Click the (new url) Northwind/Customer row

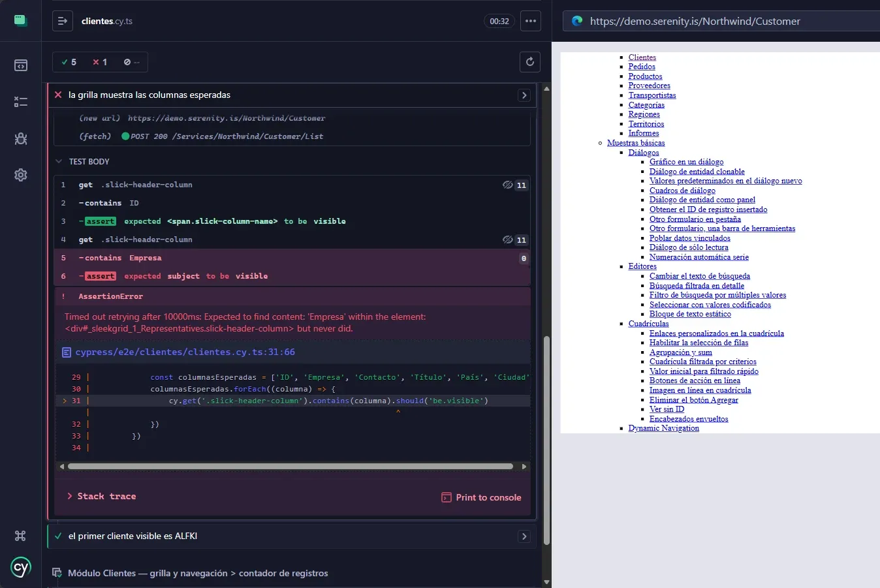tap(292, 118)
